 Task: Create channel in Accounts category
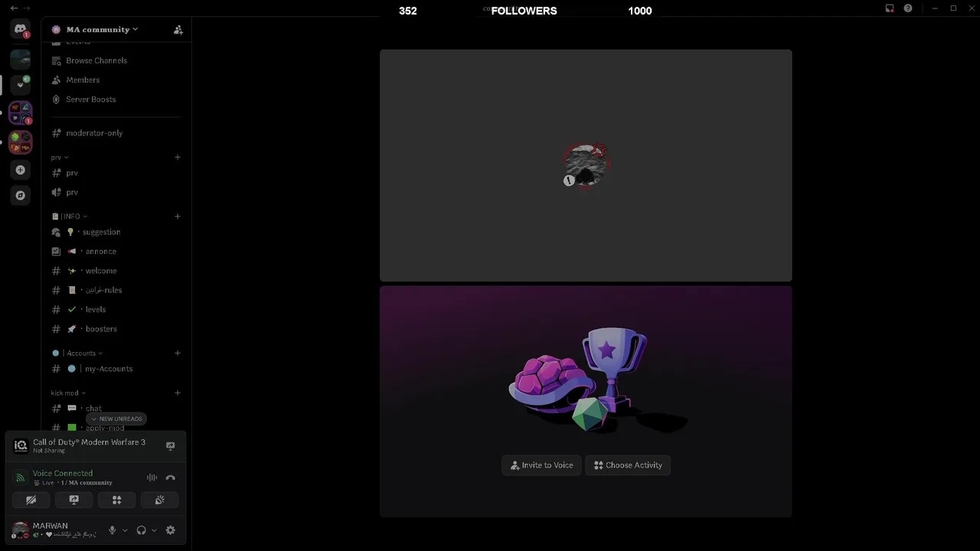point(178,353)
